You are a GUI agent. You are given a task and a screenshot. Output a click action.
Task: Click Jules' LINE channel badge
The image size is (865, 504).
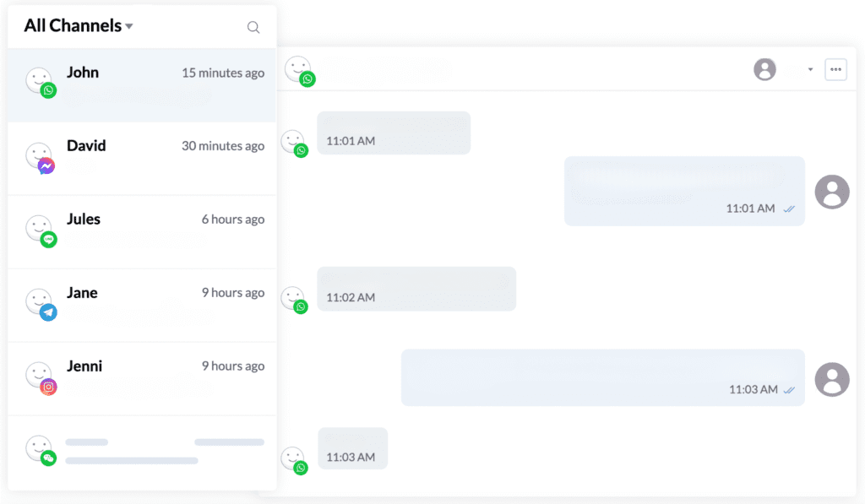coord(49,240)
